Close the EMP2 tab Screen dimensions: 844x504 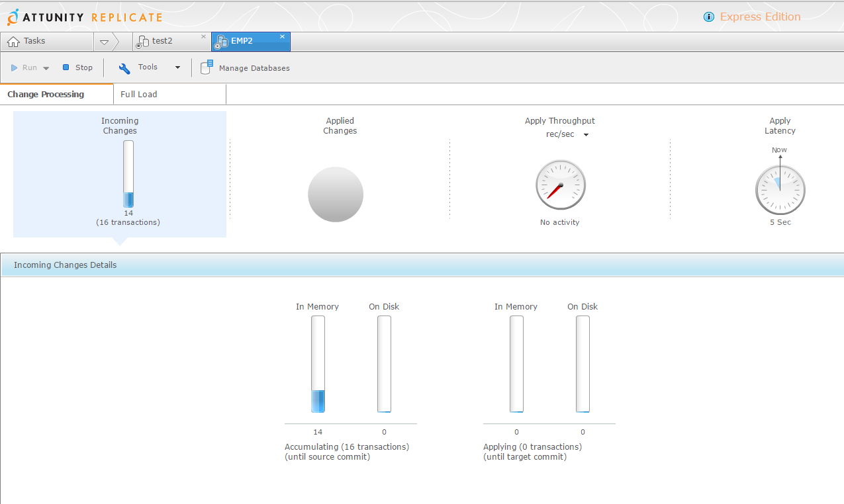pos(282,37)
